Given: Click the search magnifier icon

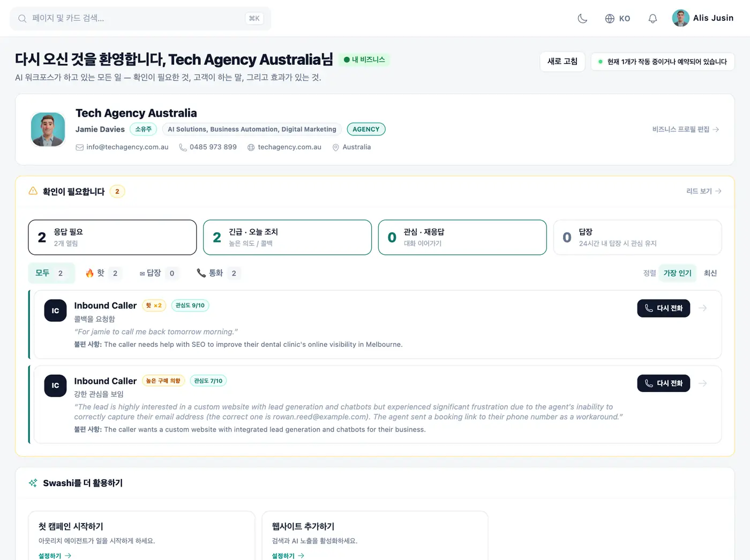Looking at the screenshot, I should click(x=22, y=18).
